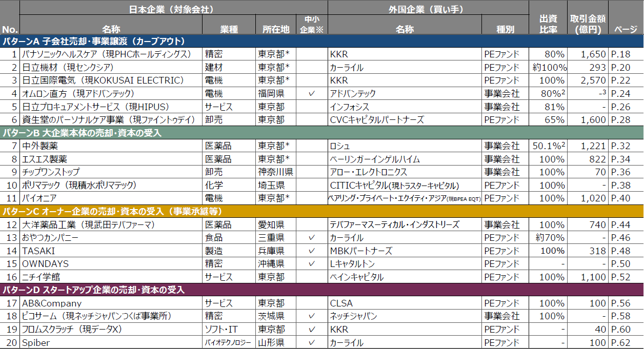The height and width of the screenshot is (349, 644).
Task: Click the Spiber company cell
Action: pos(111,342)
